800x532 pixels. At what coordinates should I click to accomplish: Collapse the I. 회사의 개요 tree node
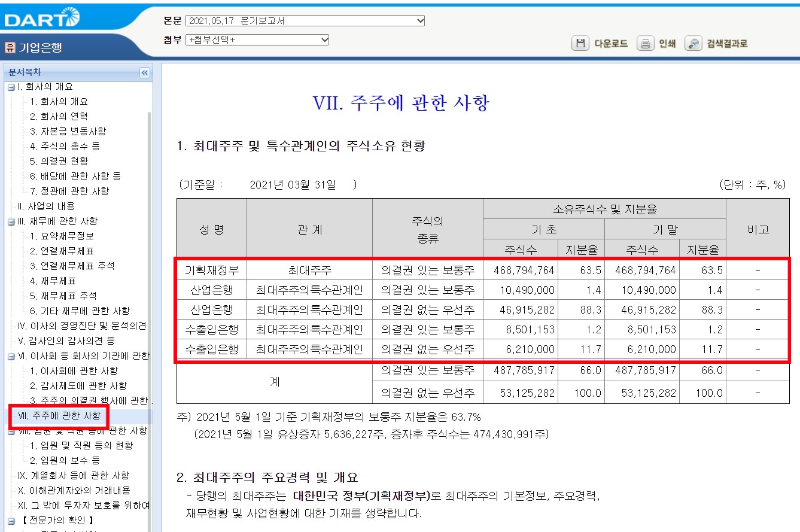[x=11, y=87]
